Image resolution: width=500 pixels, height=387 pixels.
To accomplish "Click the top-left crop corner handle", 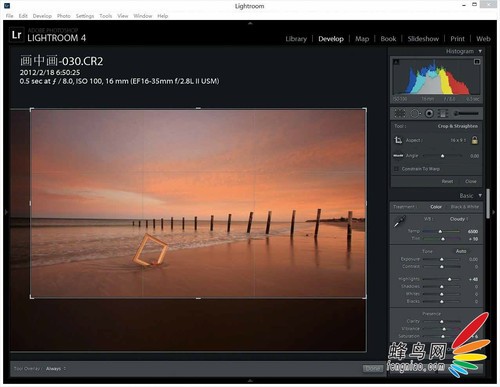I will coord(32,110).
